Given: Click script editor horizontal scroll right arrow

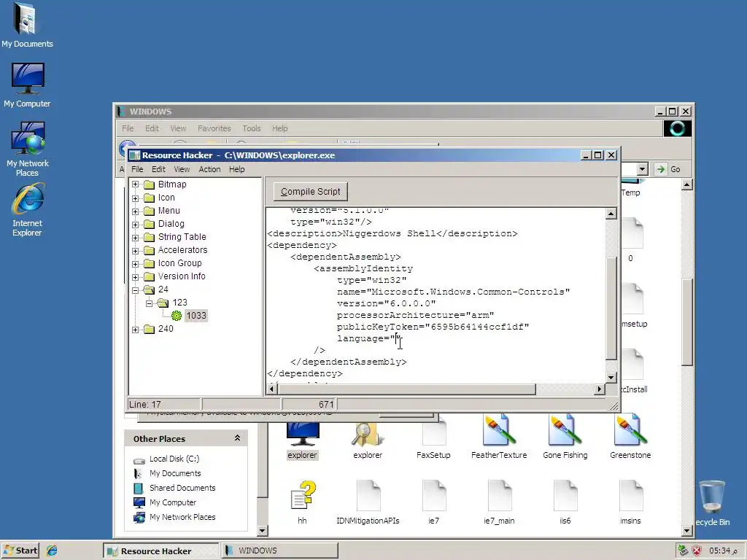Looking at the screenshot, I should [x=600, y=389].
